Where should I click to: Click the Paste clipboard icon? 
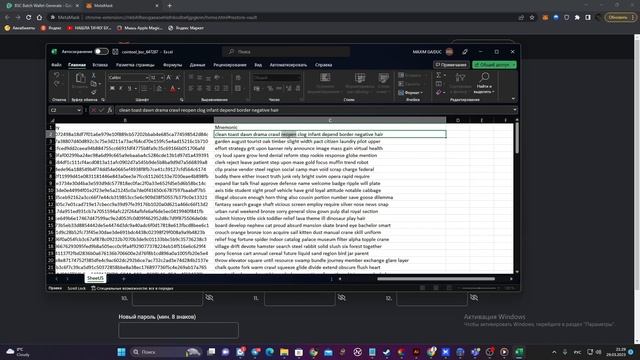tap(80, 78)
